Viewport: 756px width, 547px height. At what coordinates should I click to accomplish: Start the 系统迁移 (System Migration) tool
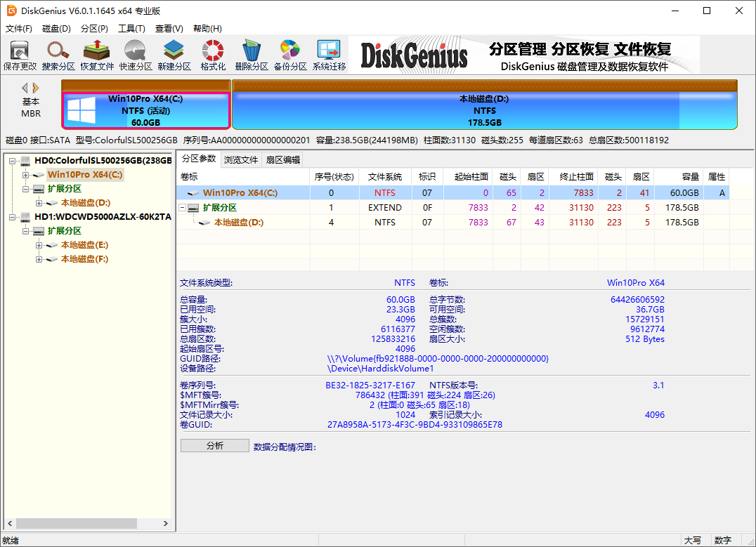[x=329, y=55]
